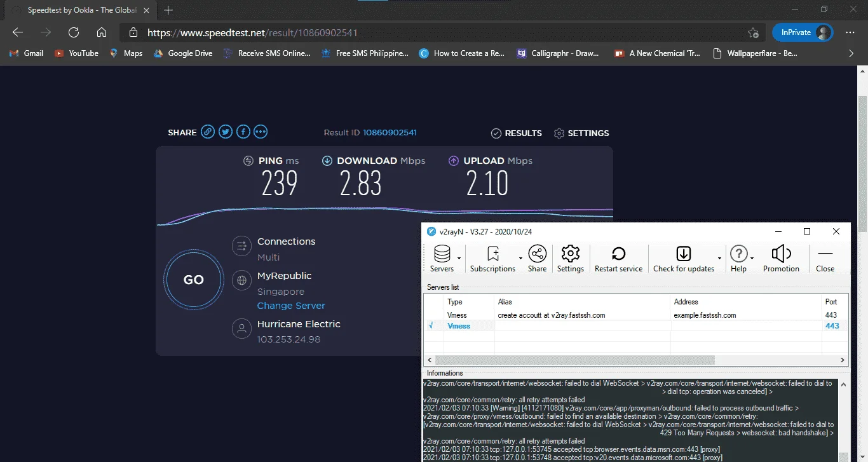The image size is (868, 462).
Task: Click the IP address '103.253.24.98'
Action: 288,339
